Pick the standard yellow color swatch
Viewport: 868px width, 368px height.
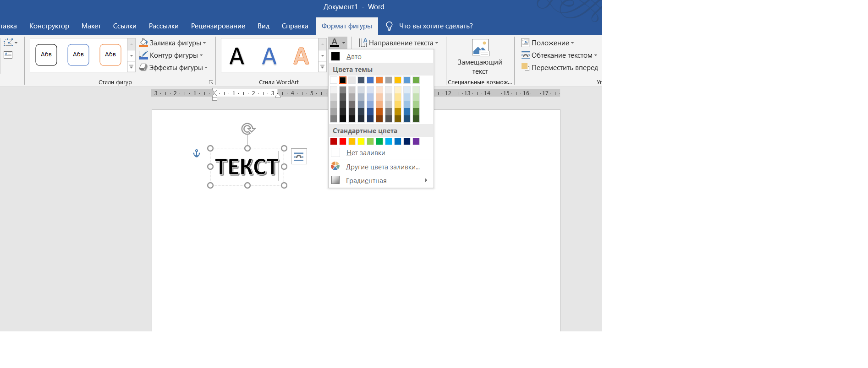point(361,141)
